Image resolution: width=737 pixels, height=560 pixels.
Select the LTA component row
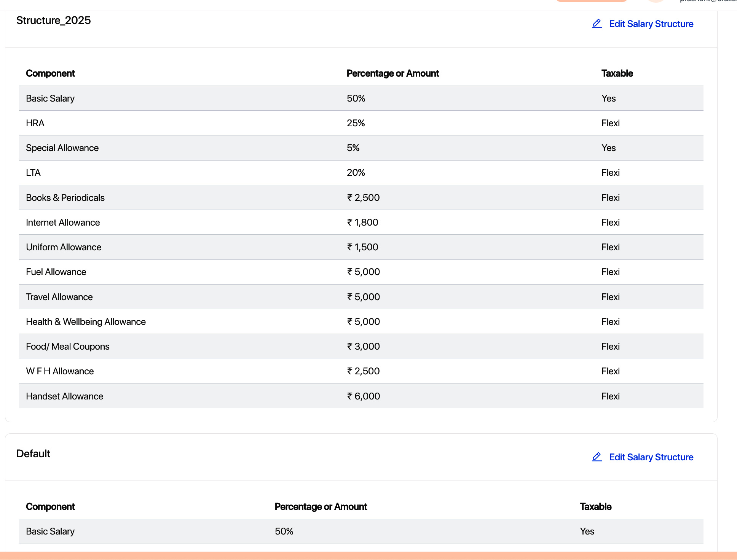33,173
